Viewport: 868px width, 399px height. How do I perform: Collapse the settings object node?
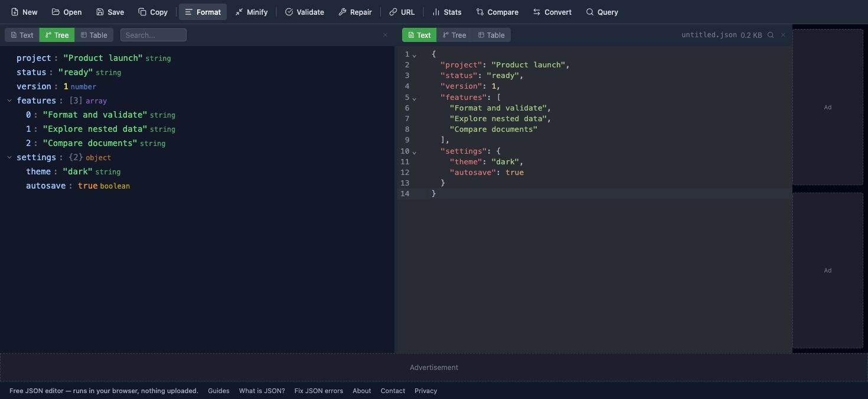tap(9, 157)
